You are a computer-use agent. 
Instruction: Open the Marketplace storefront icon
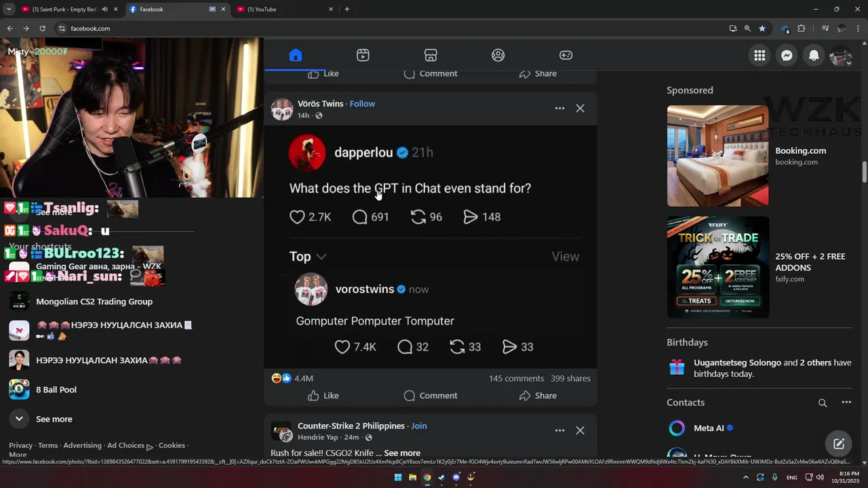pyautogui.click(x=431, y=56)
